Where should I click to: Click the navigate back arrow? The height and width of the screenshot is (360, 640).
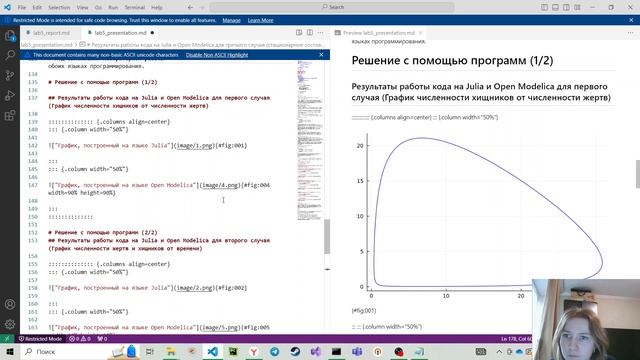point(191,7)
